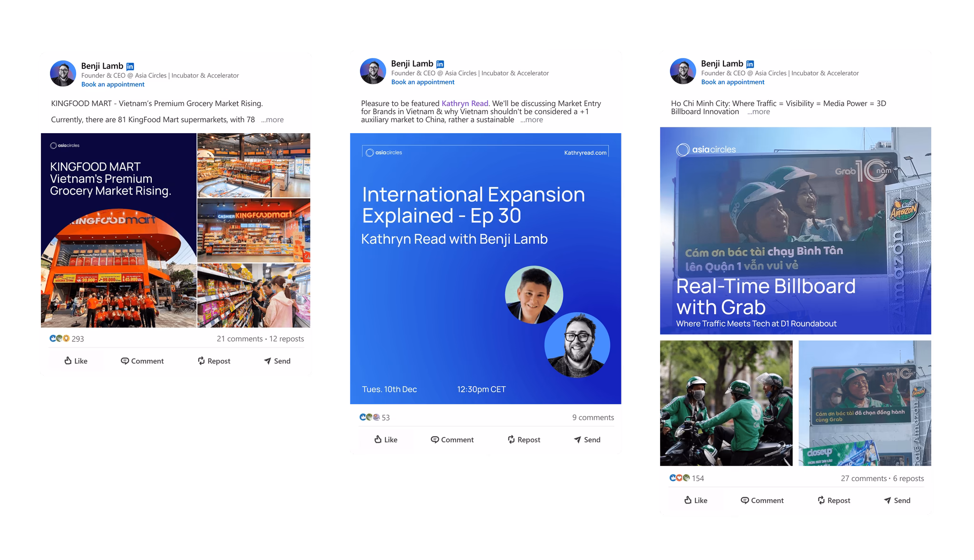Open Benji Lamb's avatar on KingFood post
The width and height of the screenshot is (974, 560).
(63, 73)
